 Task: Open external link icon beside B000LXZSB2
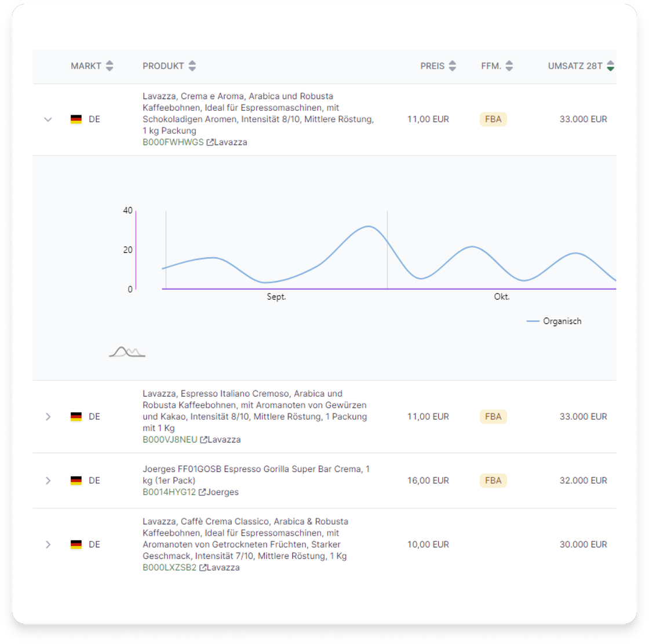tap(203, 568)
